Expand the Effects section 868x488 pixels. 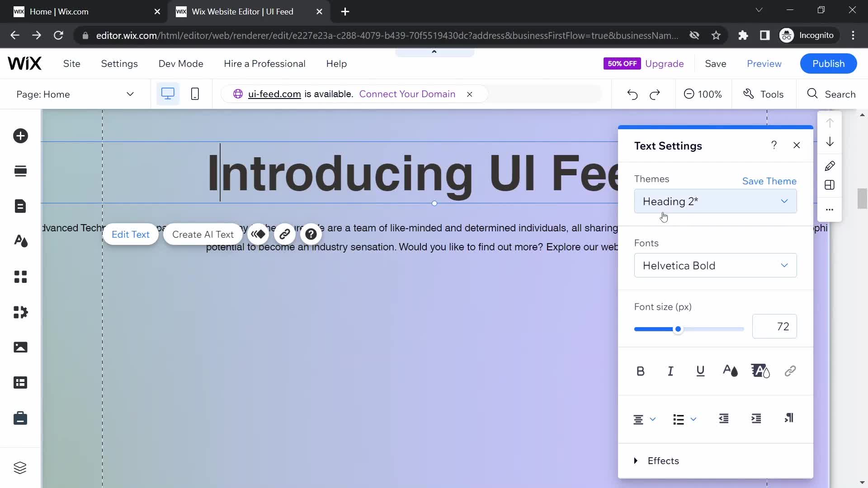coord(635,460)
